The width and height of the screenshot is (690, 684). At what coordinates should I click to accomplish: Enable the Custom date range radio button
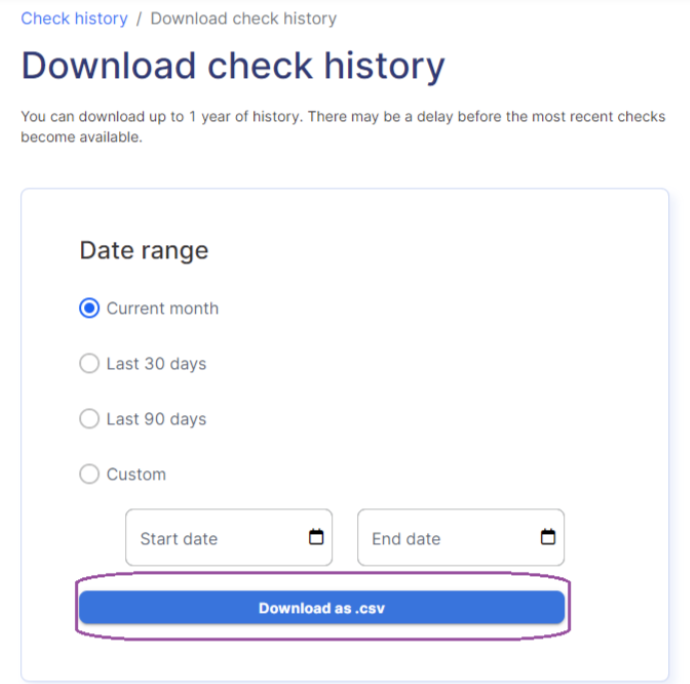(x=89, y=474)
